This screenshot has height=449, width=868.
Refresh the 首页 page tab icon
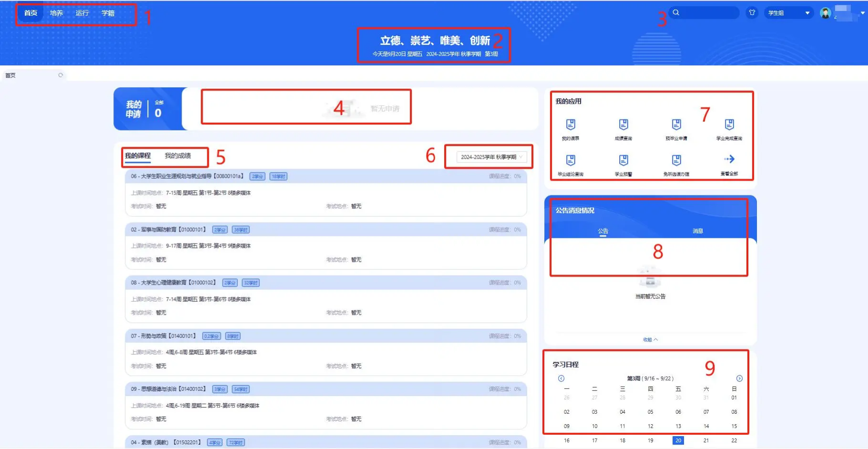click(61, 75)
